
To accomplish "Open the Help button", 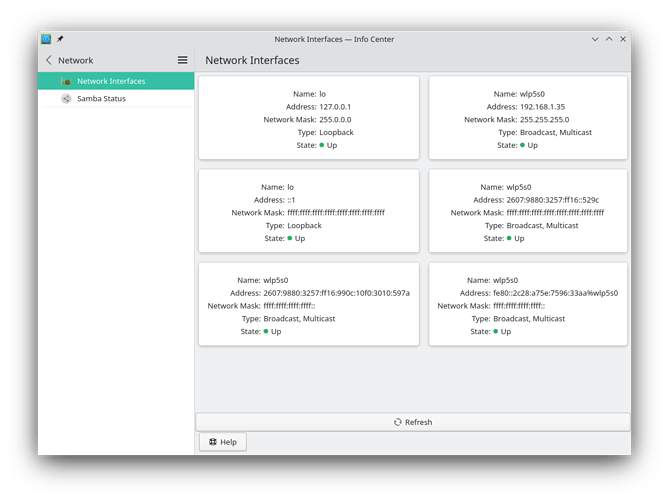I will [223, 442].
